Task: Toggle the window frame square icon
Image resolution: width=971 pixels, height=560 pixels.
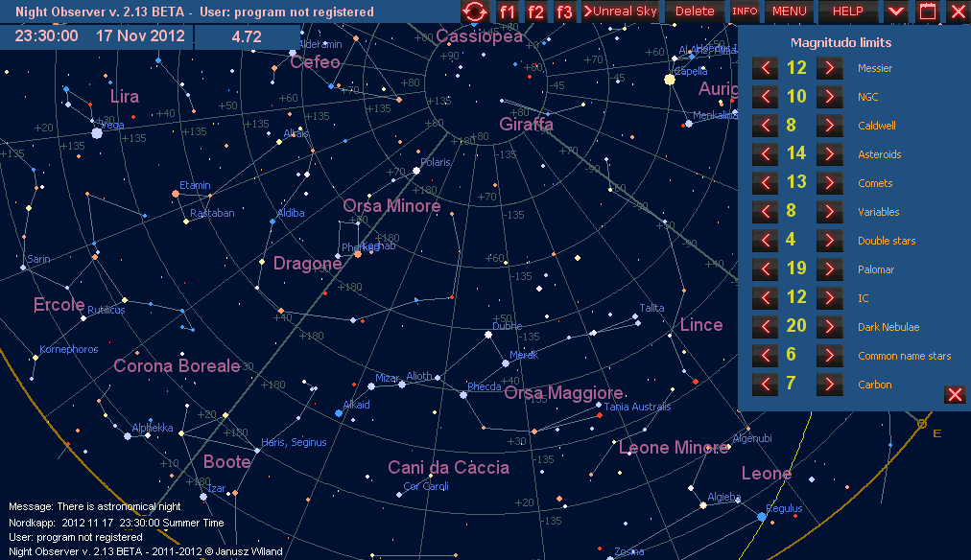Action: pos(927,12)
